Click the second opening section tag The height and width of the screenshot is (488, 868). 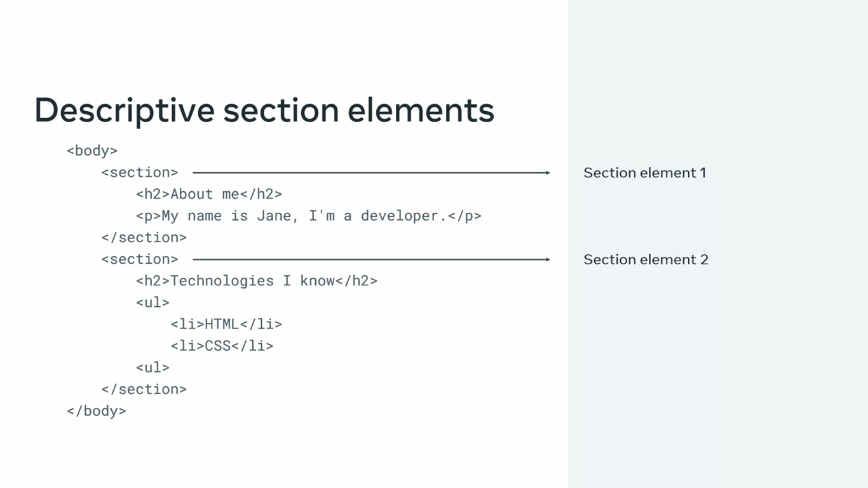click(140, 259)
